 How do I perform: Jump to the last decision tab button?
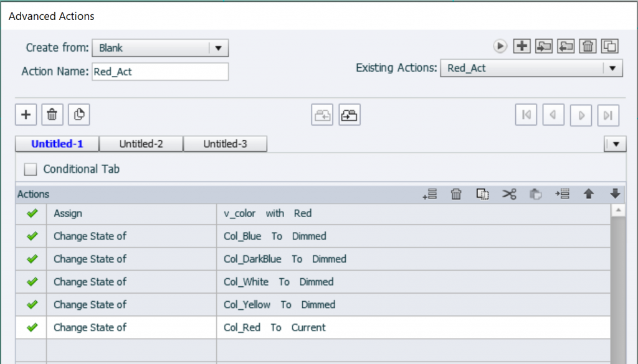608,115
